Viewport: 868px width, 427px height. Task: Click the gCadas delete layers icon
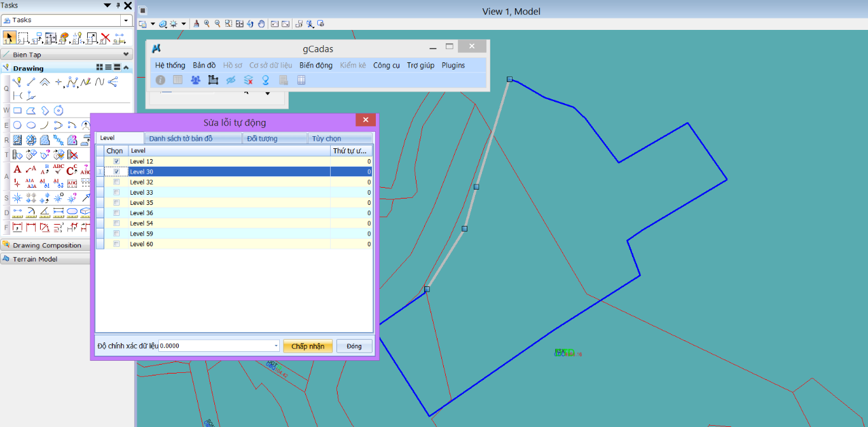249,80
